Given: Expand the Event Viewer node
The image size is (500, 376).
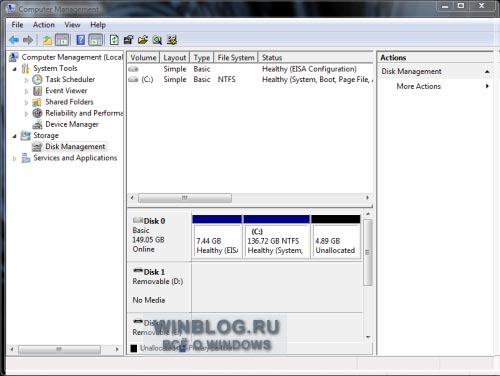Looking at the screenshot, I should 26,91.
